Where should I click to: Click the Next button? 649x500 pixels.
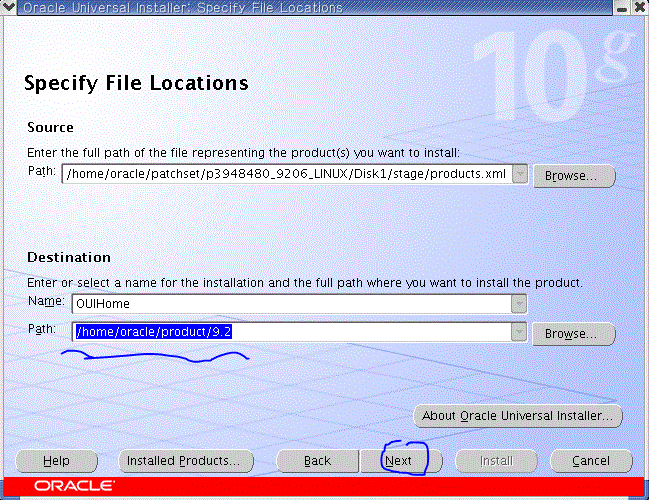pos(401,461)
